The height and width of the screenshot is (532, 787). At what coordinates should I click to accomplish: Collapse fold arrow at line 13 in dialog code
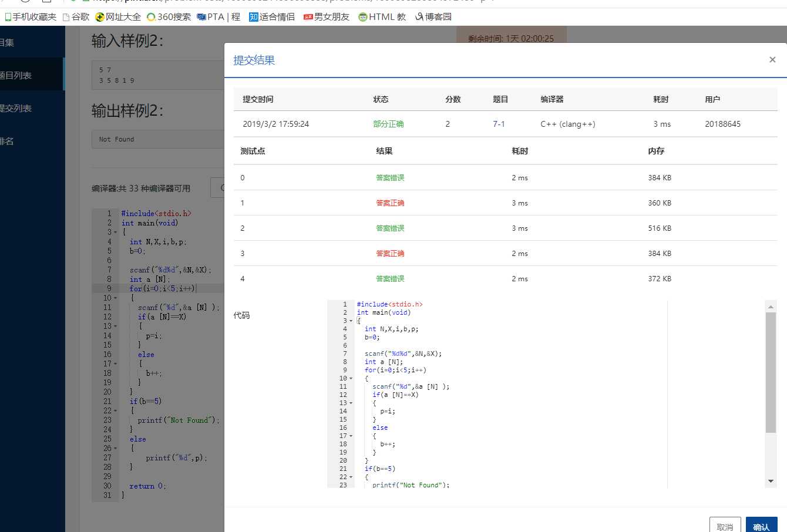pyautogui.click(x=351, y=403)
